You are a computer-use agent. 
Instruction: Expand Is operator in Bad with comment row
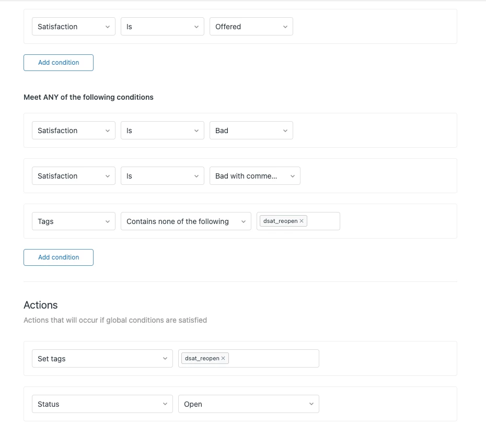(x=162, y=176)
